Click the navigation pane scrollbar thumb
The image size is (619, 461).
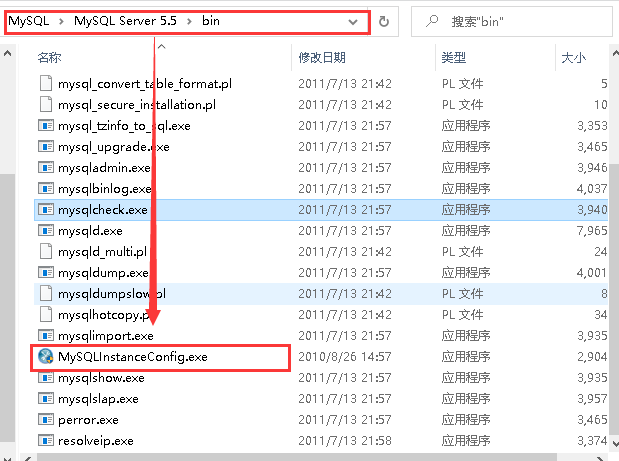tap(8, 308)
